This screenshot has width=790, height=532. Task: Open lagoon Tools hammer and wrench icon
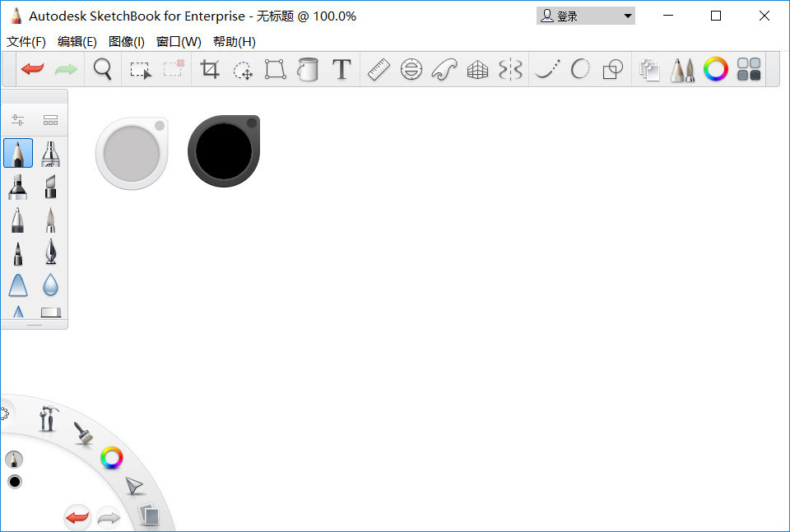pos(48,419)
